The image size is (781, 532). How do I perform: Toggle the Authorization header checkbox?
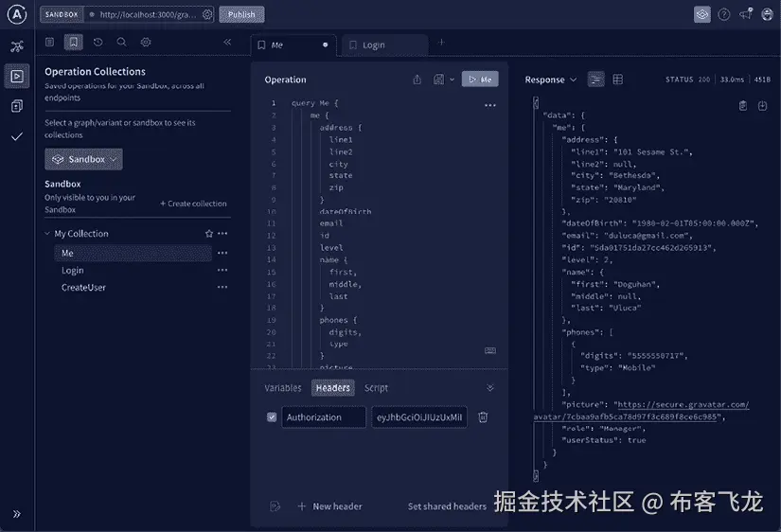tap(272, 417)
